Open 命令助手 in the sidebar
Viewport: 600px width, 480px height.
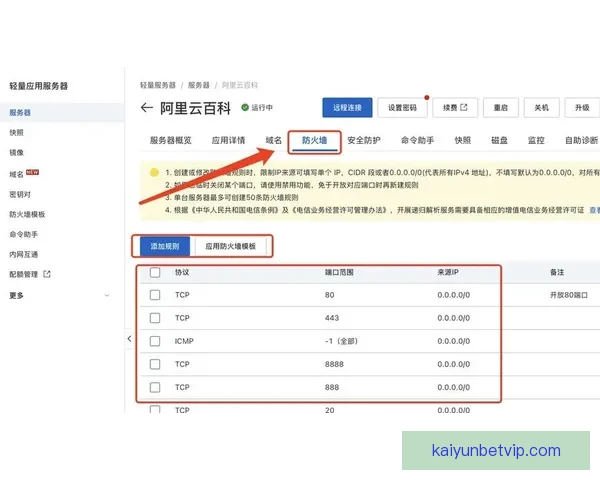[24, 234]
